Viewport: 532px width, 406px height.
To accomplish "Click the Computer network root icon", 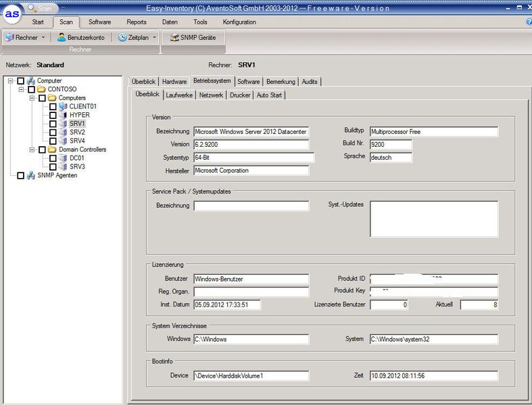I will (x=31, y=81).
